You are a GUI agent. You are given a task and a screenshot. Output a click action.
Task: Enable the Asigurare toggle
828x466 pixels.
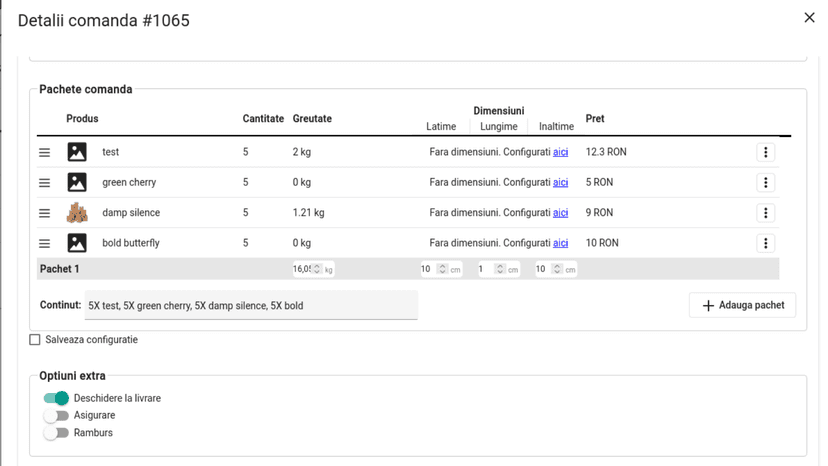(56, 415)
